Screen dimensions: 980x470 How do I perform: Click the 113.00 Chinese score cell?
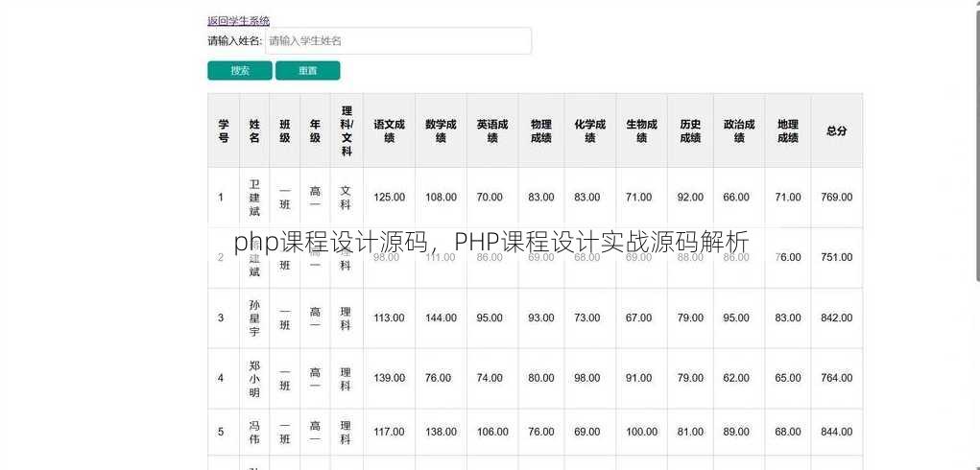(x=389, y=317)
